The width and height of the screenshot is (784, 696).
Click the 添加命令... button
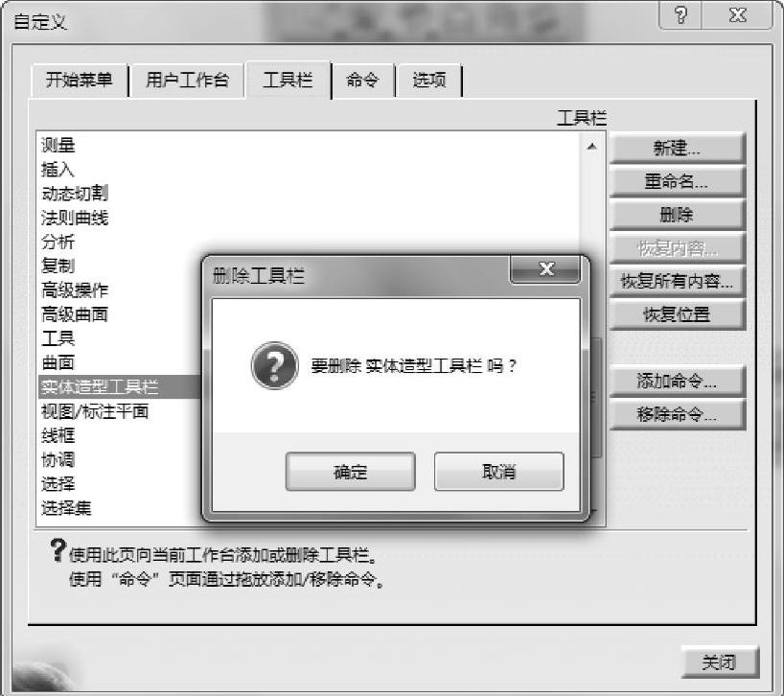[x=677, y=382]
